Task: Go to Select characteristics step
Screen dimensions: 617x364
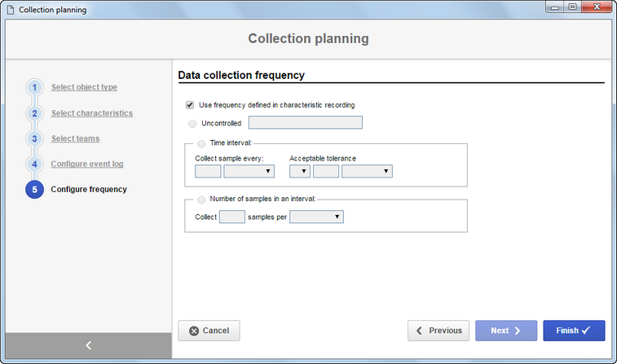Action: 92,113
